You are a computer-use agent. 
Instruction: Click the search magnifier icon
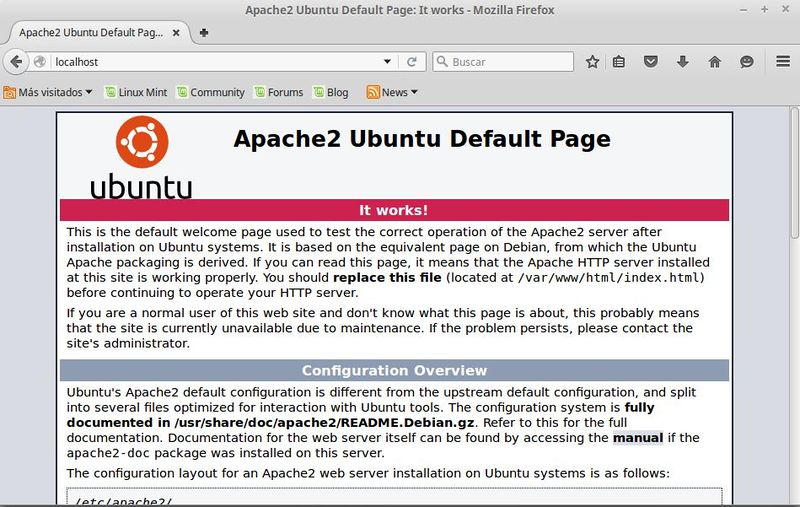[x=442, y=62]
